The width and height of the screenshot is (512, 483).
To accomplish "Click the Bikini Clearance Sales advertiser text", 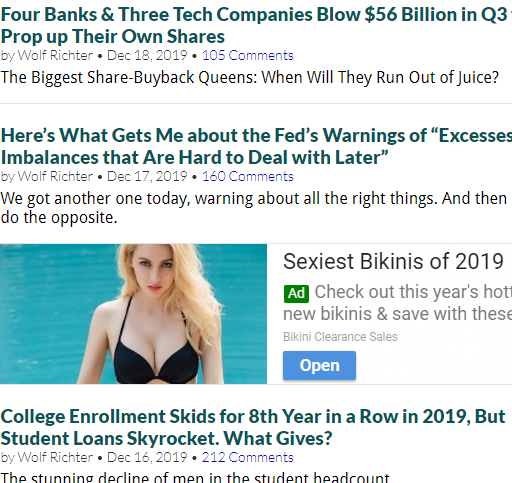I will [340, 337].
